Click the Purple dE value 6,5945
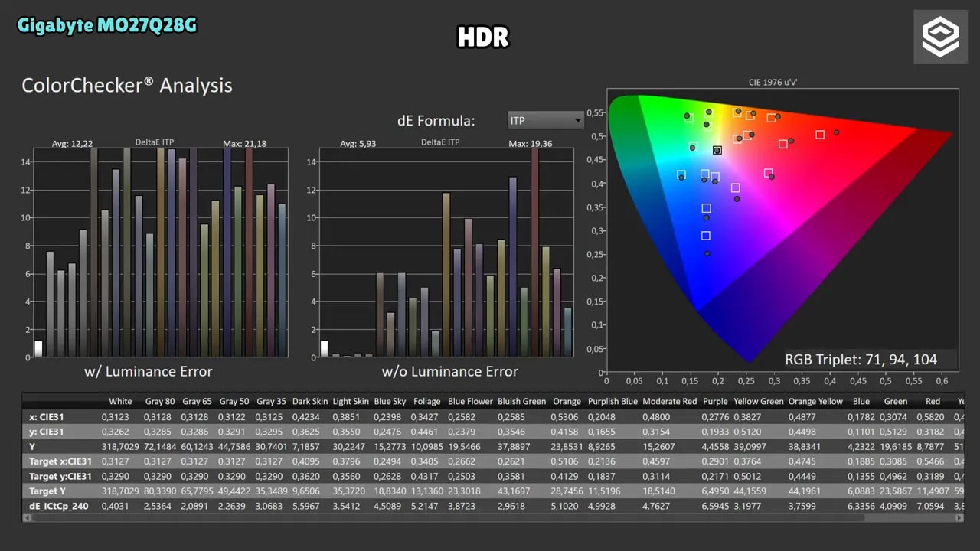980x551 pixels. (717, 506)
